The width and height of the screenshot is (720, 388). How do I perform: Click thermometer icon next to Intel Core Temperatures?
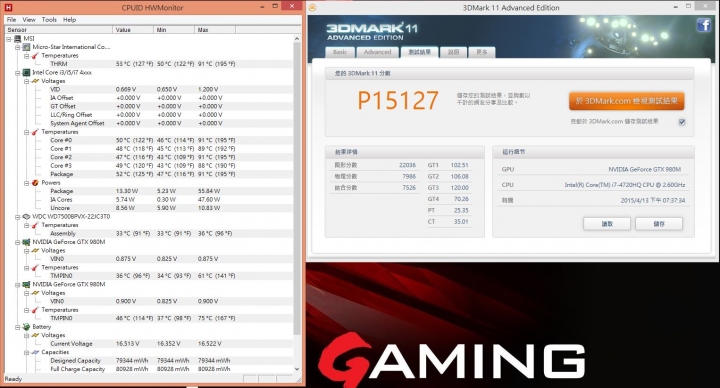tap(35, 132)
